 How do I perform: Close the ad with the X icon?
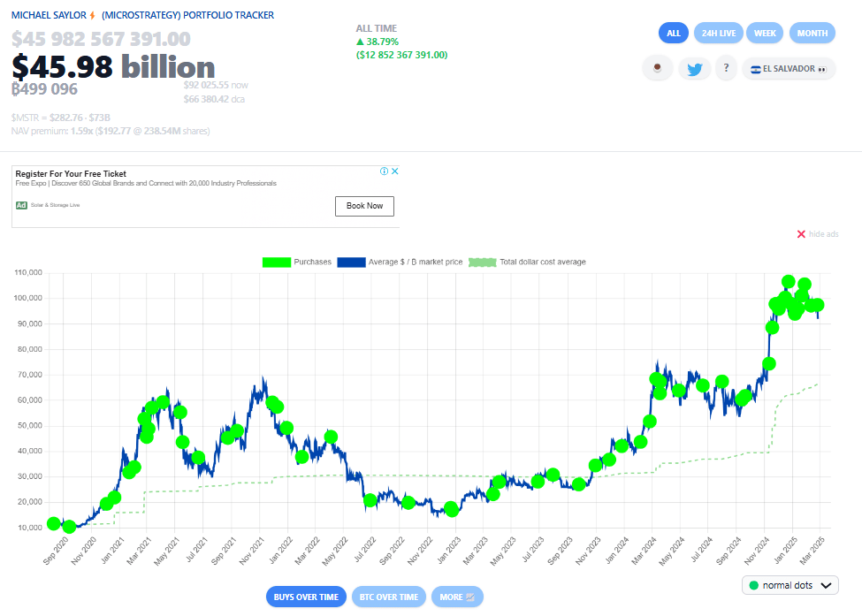[394, 171]
